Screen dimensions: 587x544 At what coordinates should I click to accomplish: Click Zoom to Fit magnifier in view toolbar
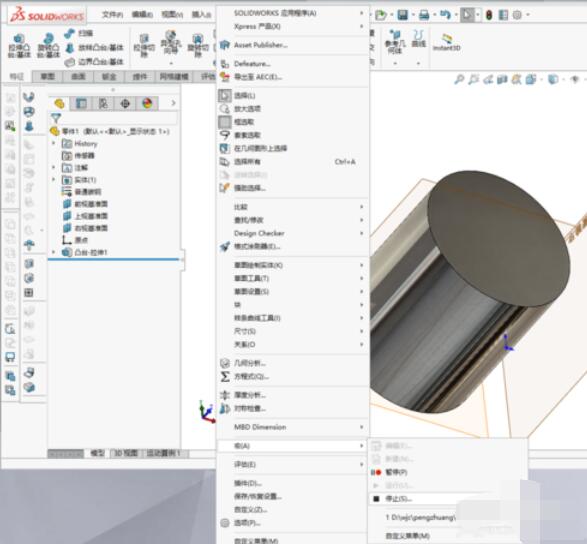(x=459, y=79)
